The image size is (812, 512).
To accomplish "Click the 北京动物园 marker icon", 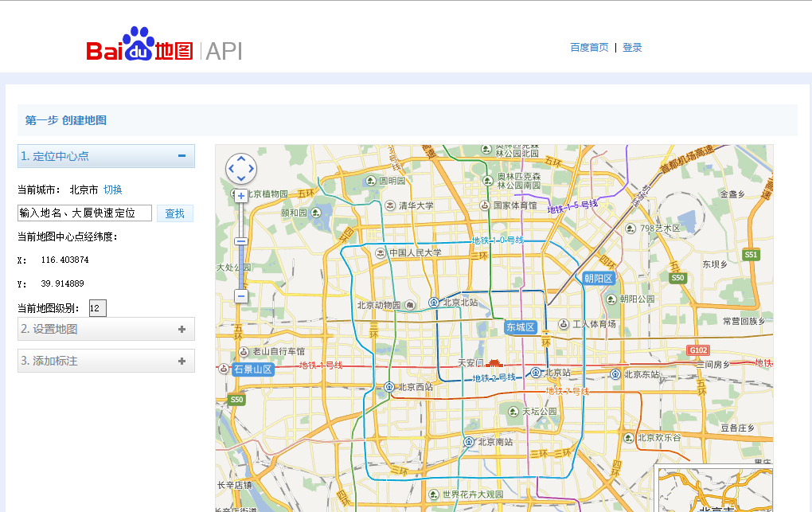I will (x=410, y=303).
